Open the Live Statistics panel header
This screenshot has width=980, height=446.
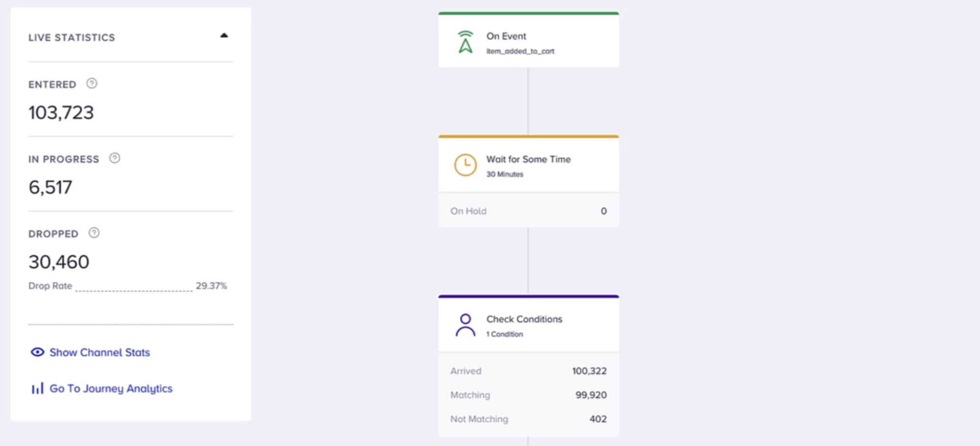(x=72, y=37)
